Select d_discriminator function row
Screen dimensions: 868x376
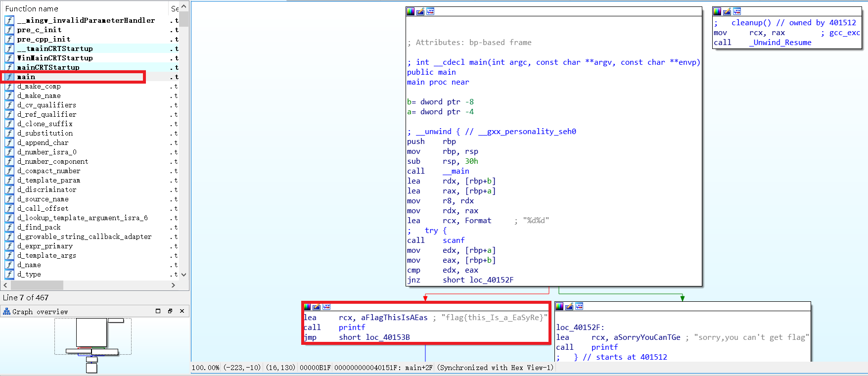pos(91,189)
